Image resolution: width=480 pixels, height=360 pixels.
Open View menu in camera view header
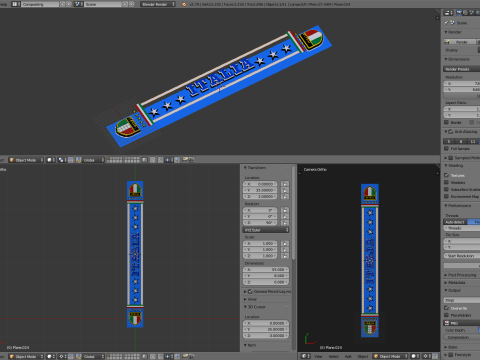[x=318, y=356]
